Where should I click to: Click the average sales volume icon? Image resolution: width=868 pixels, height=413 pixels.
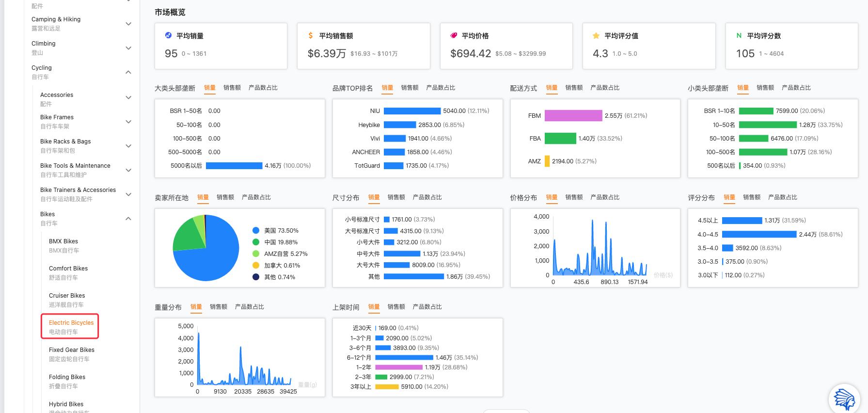168,35
